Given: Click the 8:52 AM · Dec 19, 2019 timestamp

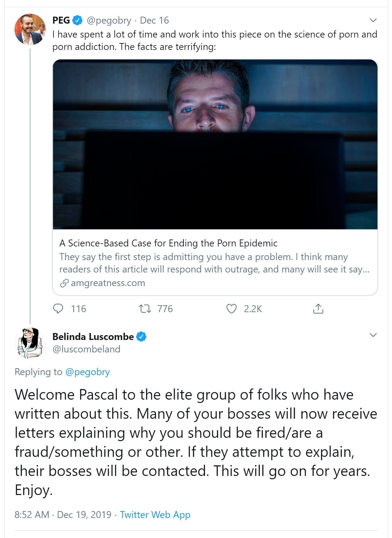Looking at the screenshot, I should click(x=63, y=515).
